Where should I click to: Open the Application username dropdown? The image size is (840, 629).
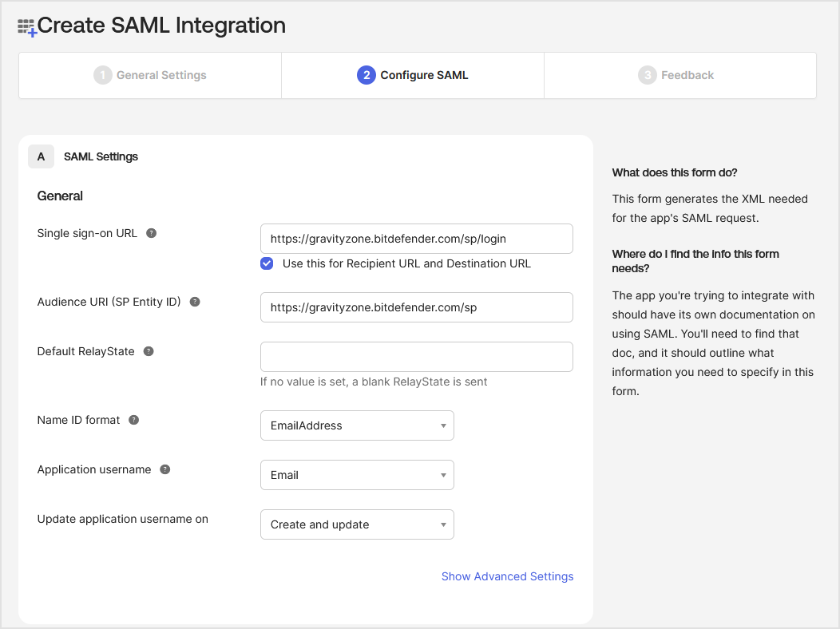point(358,475)
